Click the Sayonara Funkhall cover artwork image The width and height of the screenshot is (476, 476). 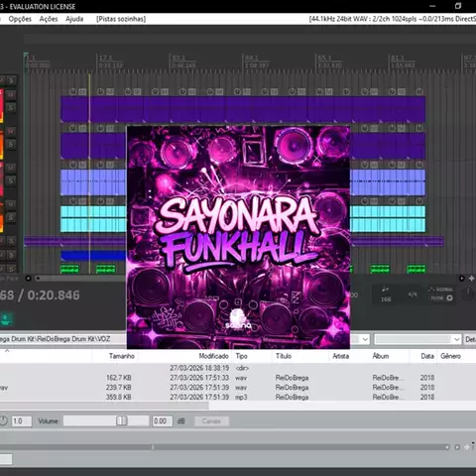[x=238, y=237]
